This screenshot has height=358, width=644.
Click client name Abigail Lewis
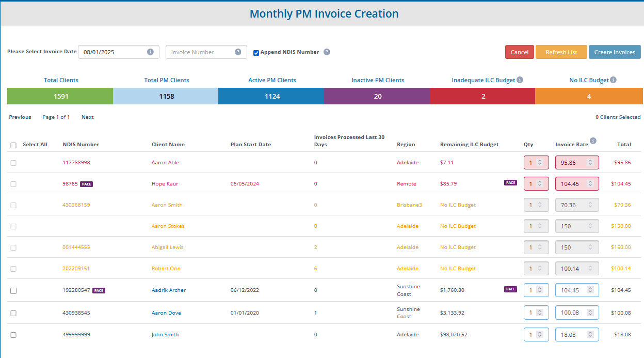coord(168,247)
